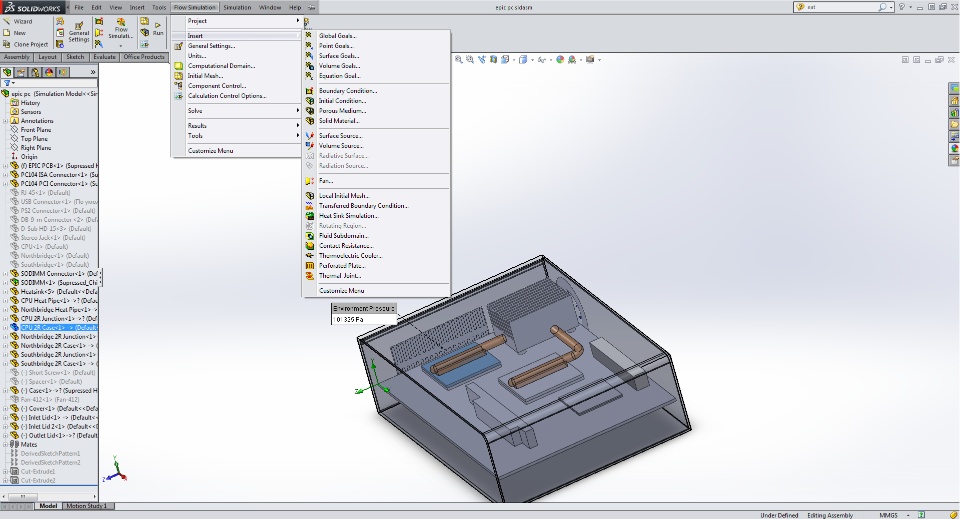Select Outlet Lid<1> in tree
The width and height of the screenshot is (960, 519).
[x=53, y=435]
